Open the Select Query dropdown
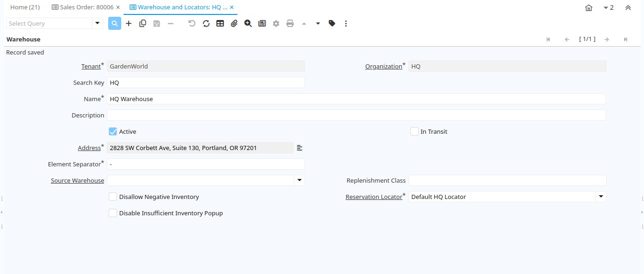The image size is (644, 274). [x=97, y=23]
